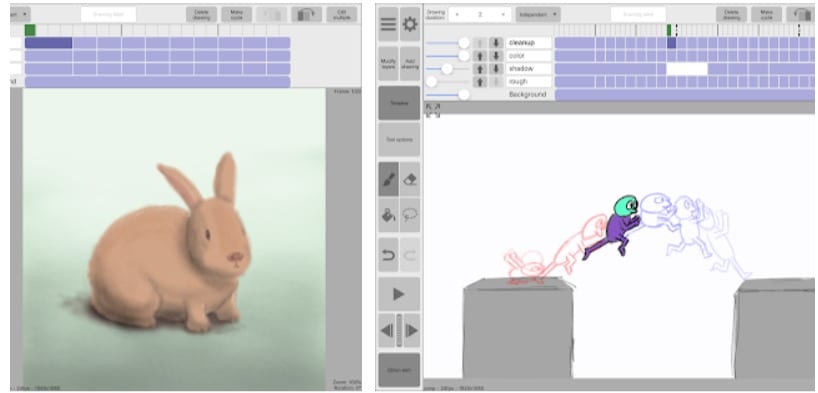Open the gear settings icon
Screen dimensions: 818x393
[x=410, y=24]
